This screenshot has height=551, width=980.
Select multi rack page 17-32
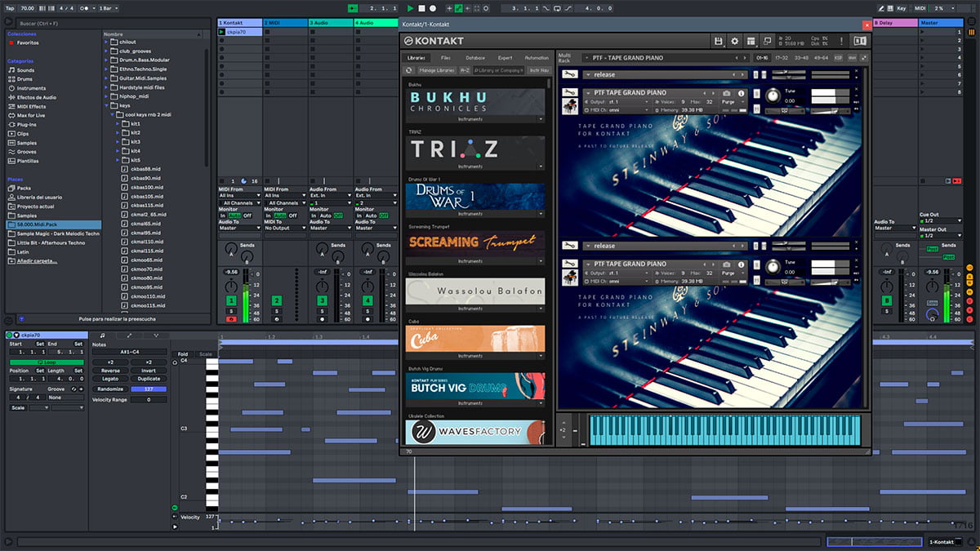point(782,58)
